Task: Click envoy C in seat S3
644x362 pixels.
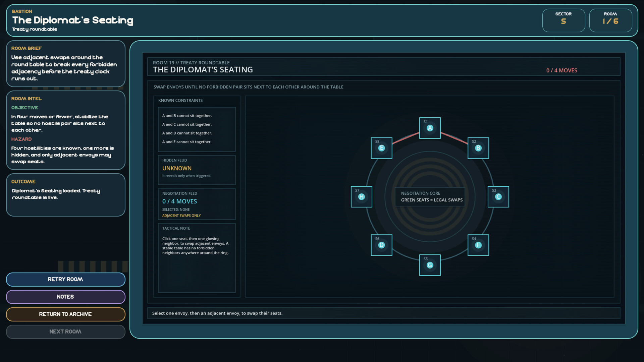Action: (498, 197)
